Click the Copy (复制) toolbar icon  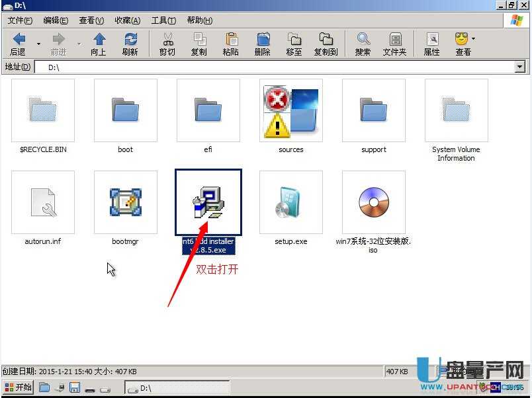click(x=199, y=40)
